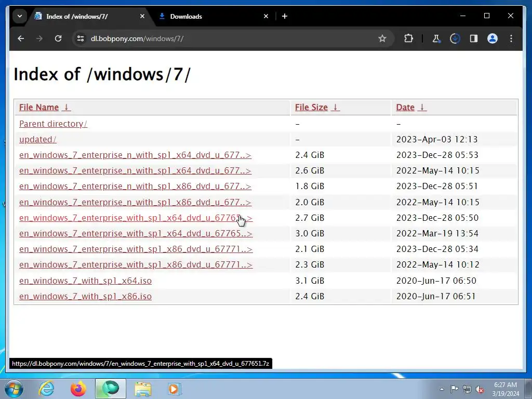Image resolution: width=532 pixels, height=399 pixels.
Task: Open the clock showing 6:27 AM
Action: coord(506,389)
